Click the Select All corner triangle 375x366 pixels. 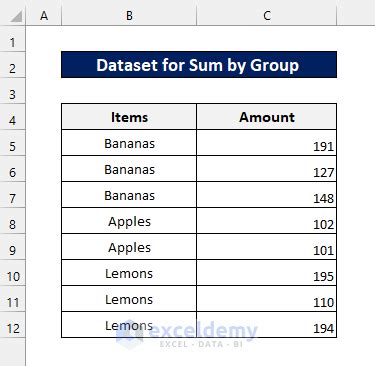click(16, 16)
